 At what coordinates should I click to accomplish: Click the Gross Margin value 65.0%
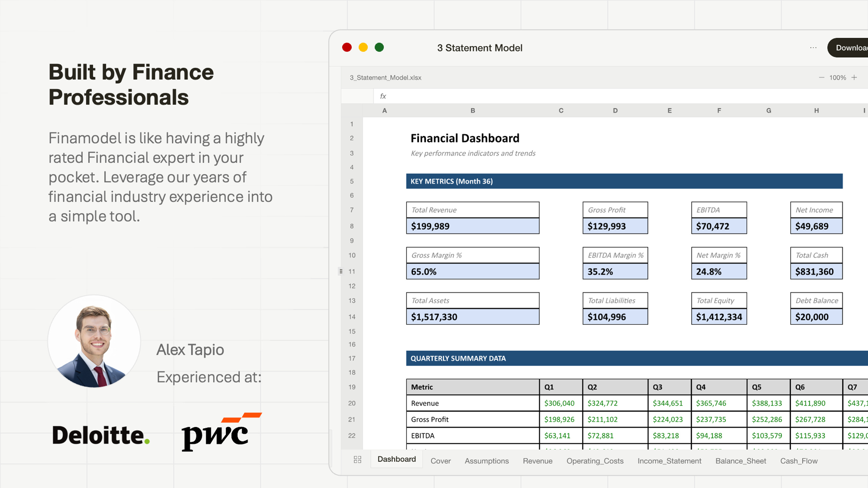pos(473,271)
